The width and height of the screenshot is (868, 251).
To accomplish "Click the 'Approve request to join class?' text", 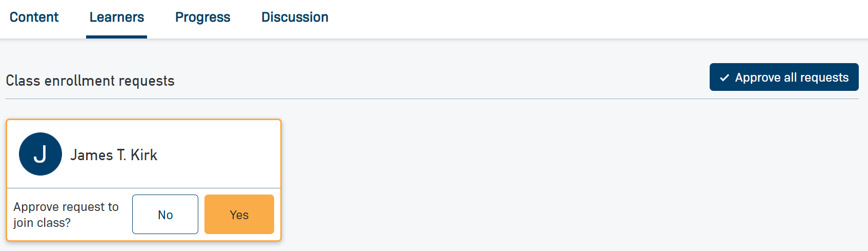I will pos(66,215).
